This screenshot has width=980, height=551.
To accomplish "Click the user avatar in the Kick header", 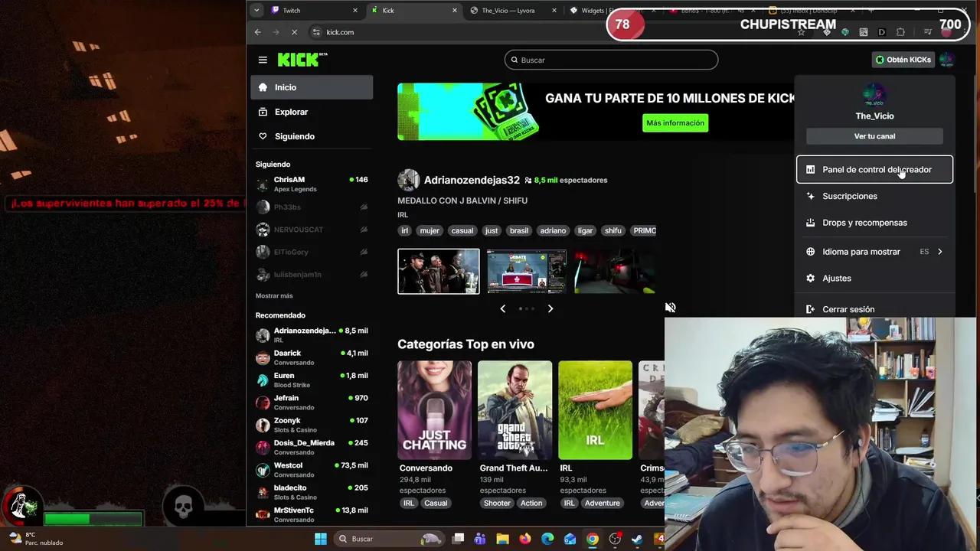I will point(947,60).
